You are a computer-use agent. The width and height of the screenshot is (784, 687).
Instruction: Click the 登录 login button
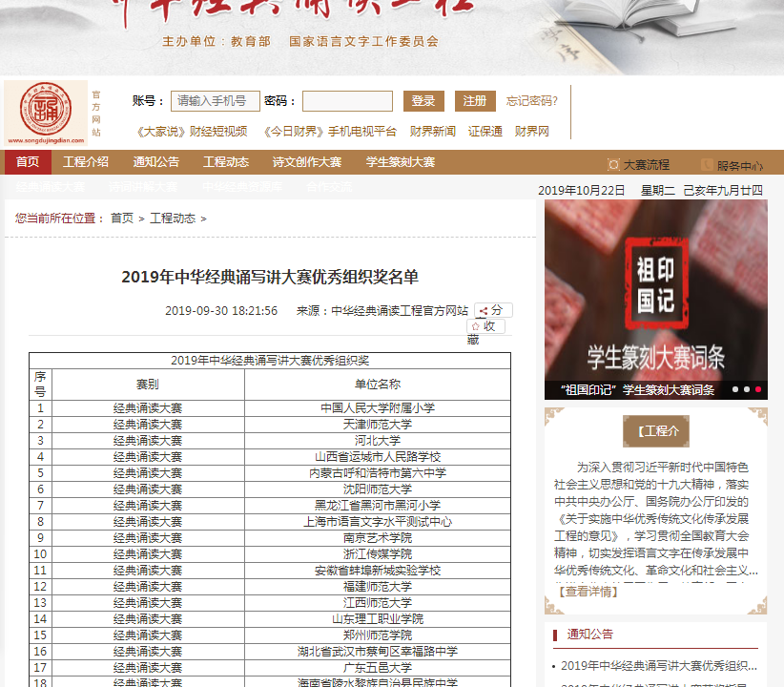(x=423, y=100)
